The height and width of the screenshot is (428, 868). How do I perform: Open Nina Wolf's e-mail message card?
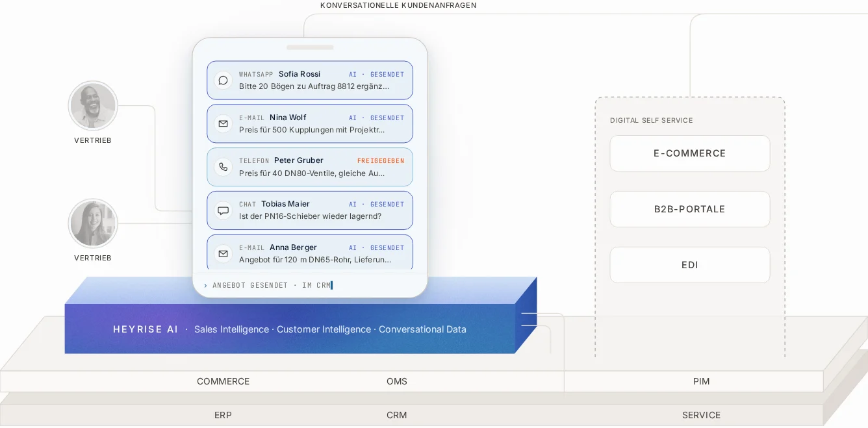[310, 123]
